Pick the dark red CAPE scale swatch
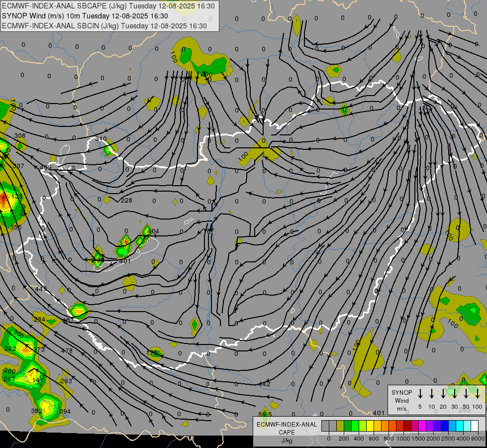This screenshot has height=448, width=487. (407, 426)
